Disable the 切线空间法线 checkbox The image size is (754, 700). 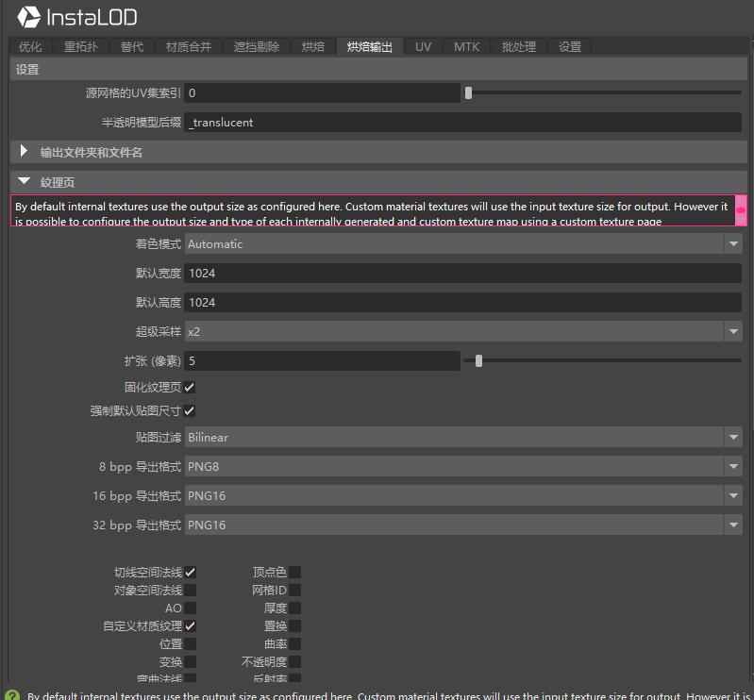click(x=190, y=572)
